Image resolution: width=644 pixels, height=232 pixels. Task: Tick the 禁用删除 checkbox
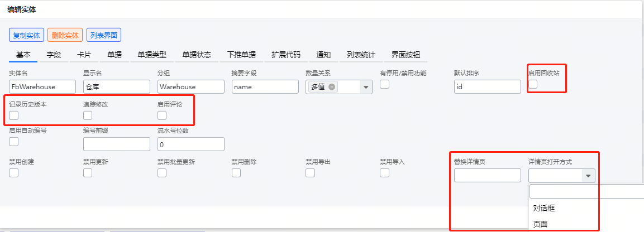point(236,173)
